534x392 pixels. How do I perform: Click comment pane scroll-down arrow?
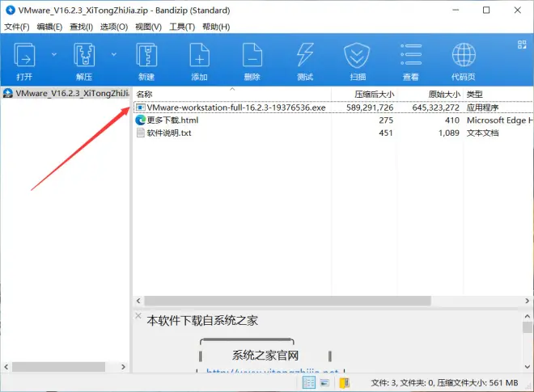coord(528,366)
